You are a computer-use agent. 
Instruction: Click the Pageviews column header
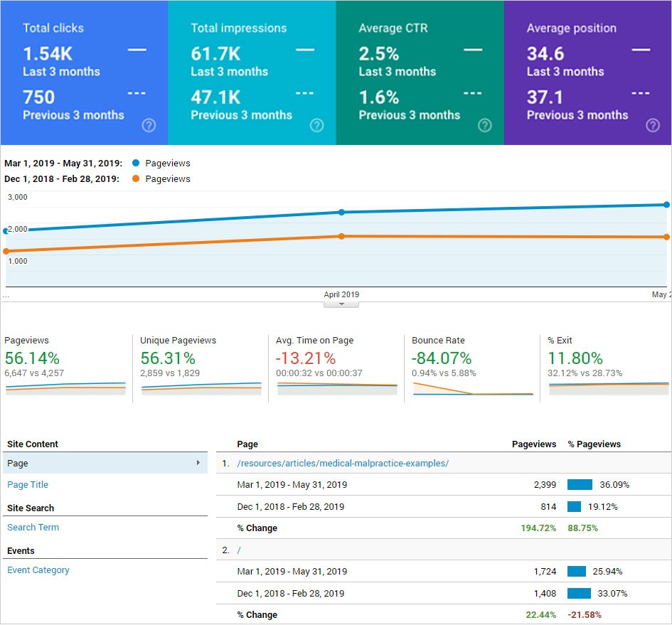point(534,444)
